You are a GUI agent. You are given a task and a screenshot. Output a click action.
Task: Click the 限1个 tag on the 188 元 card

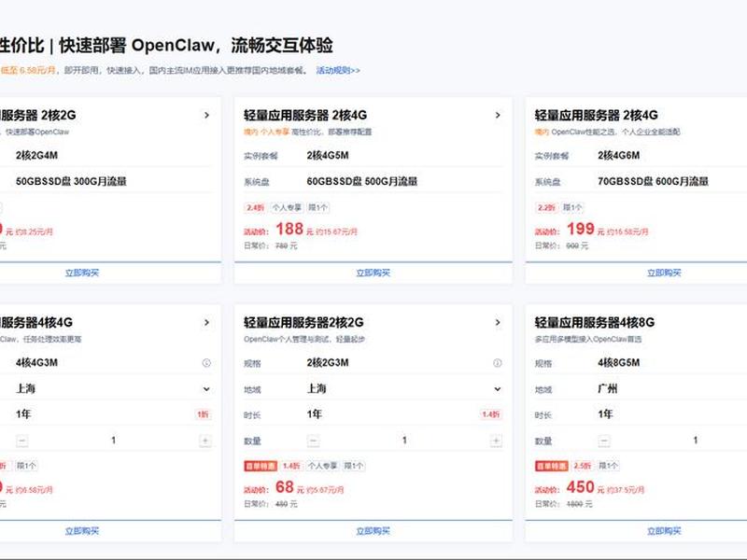[317, 207]
